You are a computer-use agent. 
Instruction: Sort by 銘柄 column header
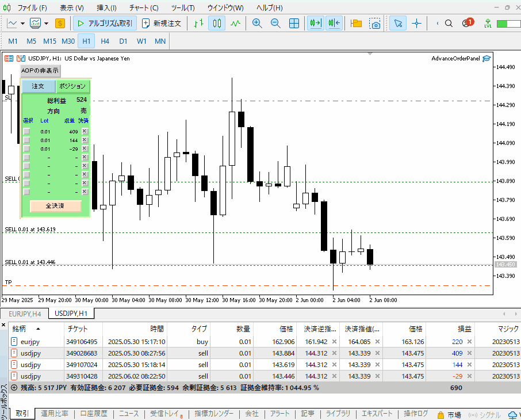36,329
